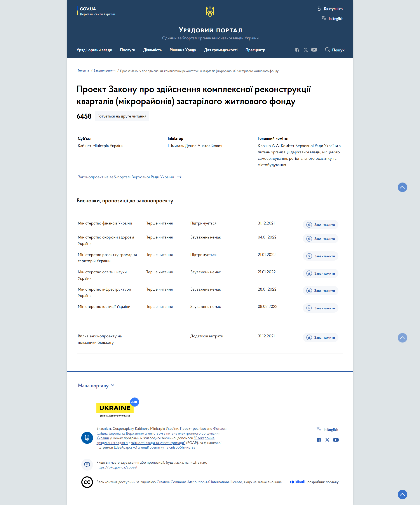Open Законопроект на веб-порталі Верховної Ради link
420x505 pixels.
point(126,177)
